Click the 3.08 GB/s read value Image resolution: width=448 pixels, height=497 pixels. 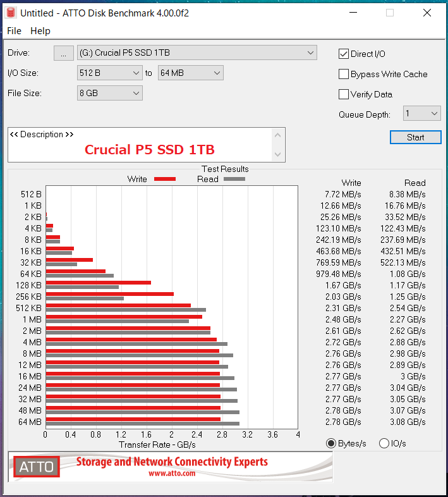408,422
